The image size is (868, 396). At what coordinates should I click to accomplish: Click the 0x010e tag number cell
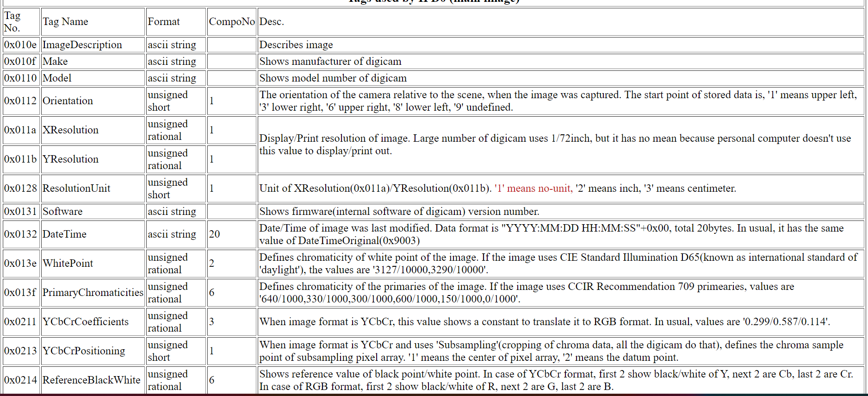21,45
